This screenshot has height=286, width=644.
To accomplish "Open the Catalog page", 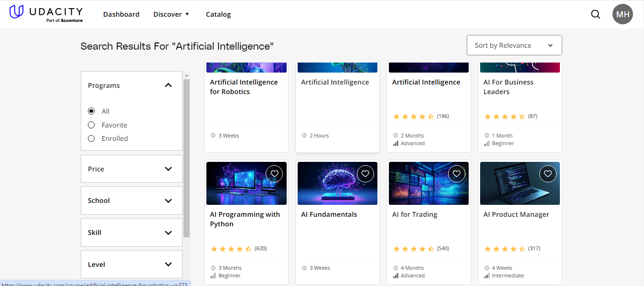I will 218,14.
